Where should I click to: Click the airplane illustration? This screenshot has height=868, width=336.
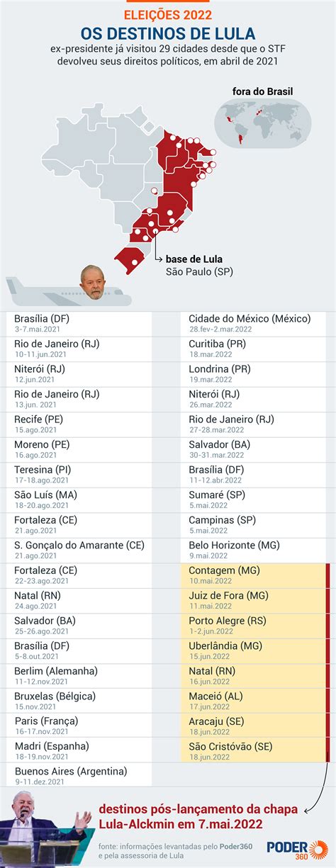tap(67, 289)
